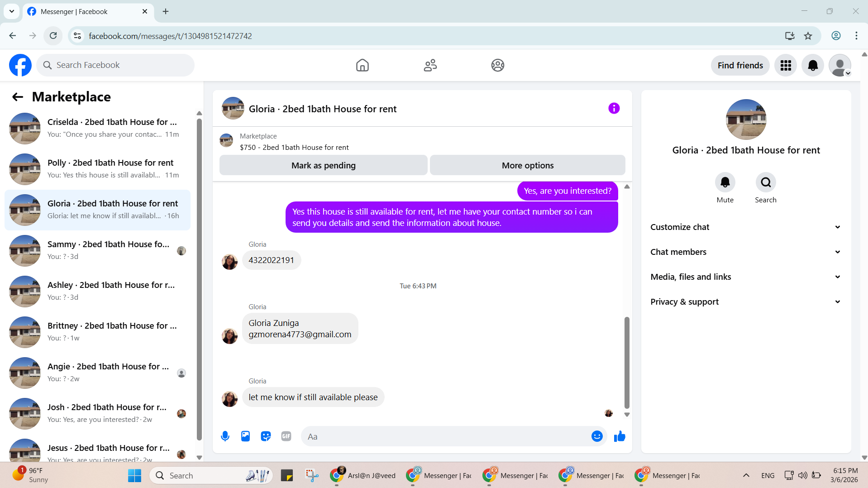Record a voice clip with microphone icon
Screen dimensions: 868x488
(x=225, y=436)
